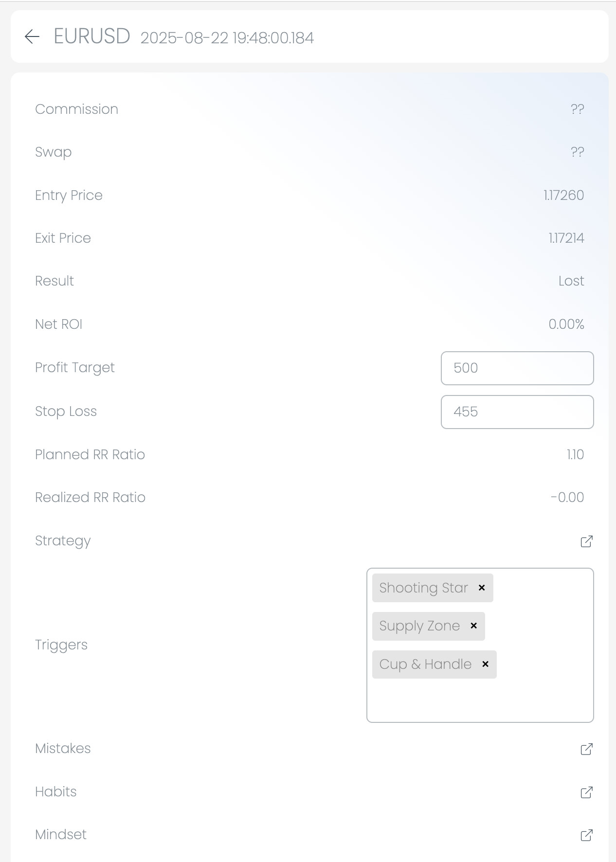Viewport: 616px width, 862px height.
Task: Click the Lost result value
Action: click(x=571, y=281)
